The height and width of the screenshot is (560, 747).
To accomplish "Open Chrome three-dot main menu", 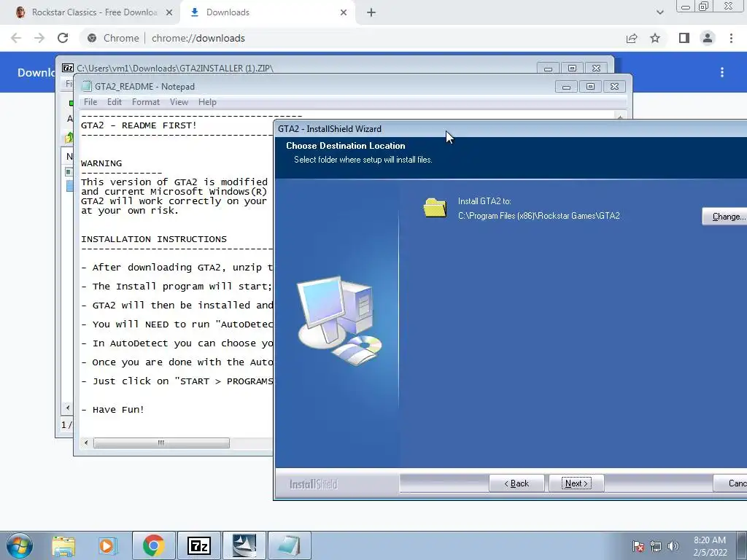I will 731,38.
